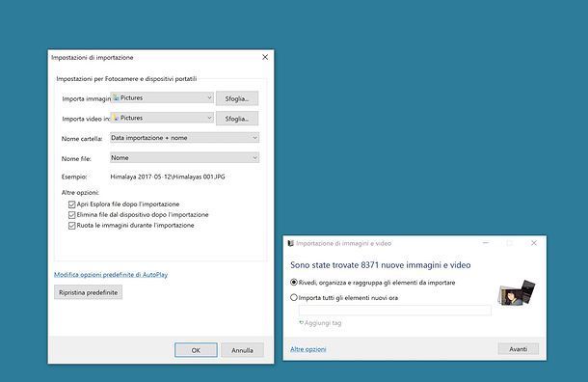The width and height of the screenshot is (588, 382).
Task: Toggle Ruota le immagini durante l'importazione
Action: (x=71, y=226)
